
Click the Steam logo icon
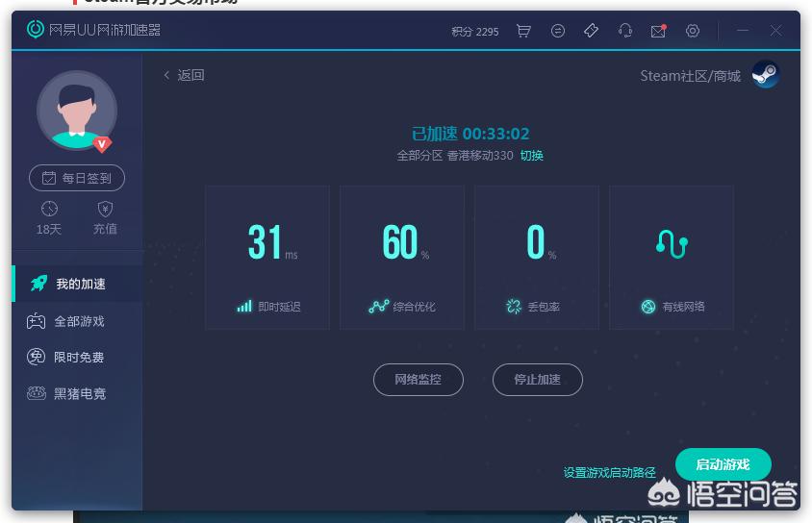[766, 74]
